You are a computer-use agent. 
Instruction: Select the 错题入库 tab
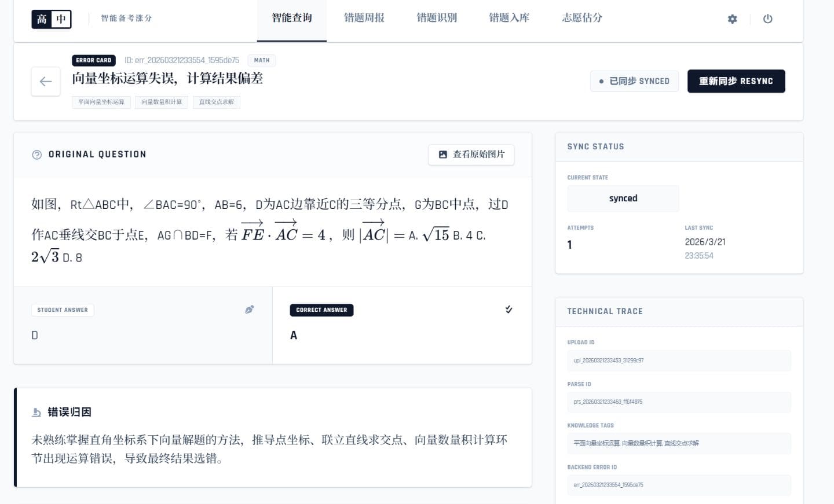tap(509, 18)
